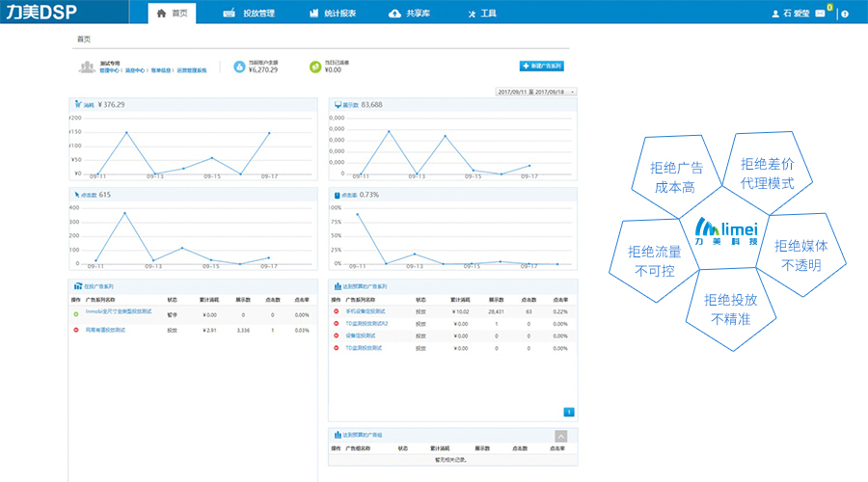
Task: Click the chart icon of 在投广告系列 panel
Action: pos(78,286)
